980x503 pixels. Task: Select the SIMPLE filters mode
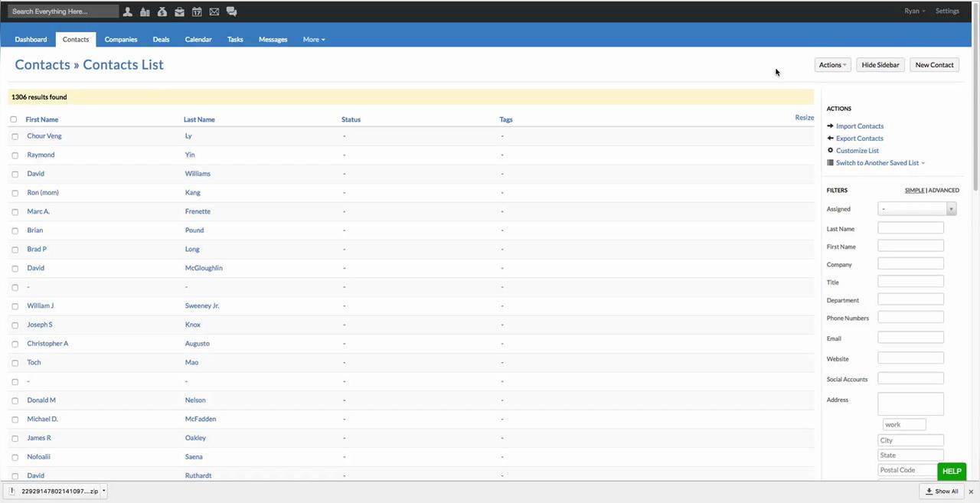point(914,190)
